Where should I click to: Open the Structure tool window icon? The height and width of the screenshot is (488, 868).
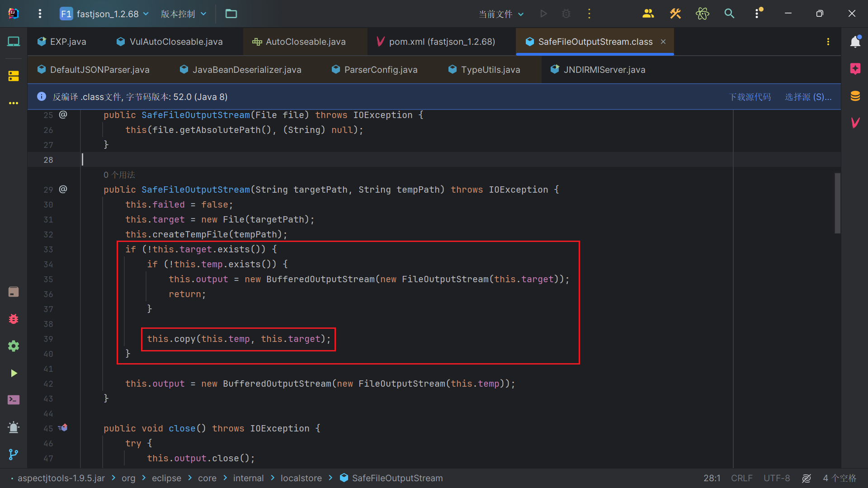pyautogui.click(x=14, y=76)
